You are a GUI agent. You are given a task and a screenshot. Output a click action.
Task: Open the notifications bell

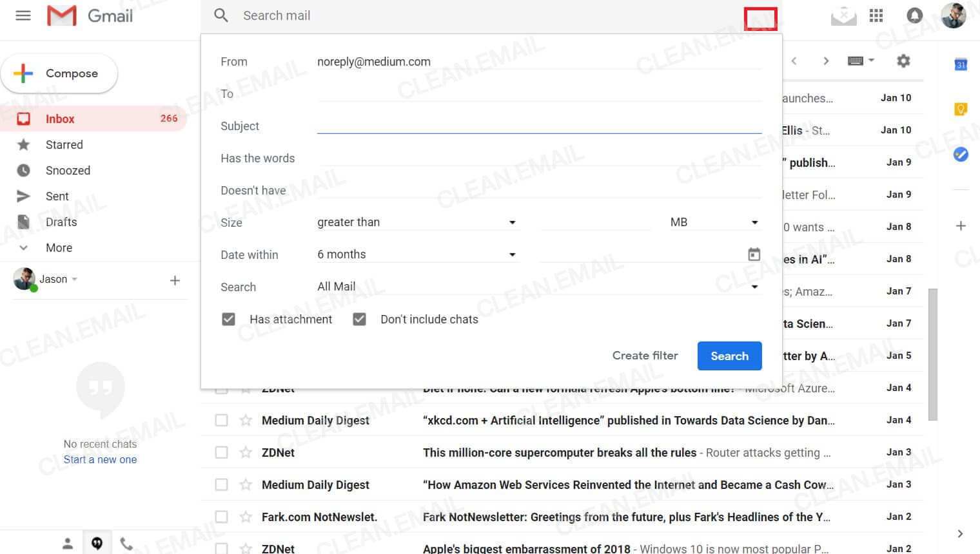pyautogui.click(x=914, y=15)
